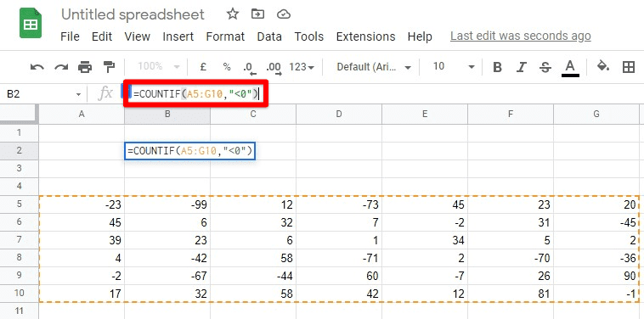Select cell containing 39
This screenshot has width=644, height=319.
pyautogui.click(x=82, y=240)
